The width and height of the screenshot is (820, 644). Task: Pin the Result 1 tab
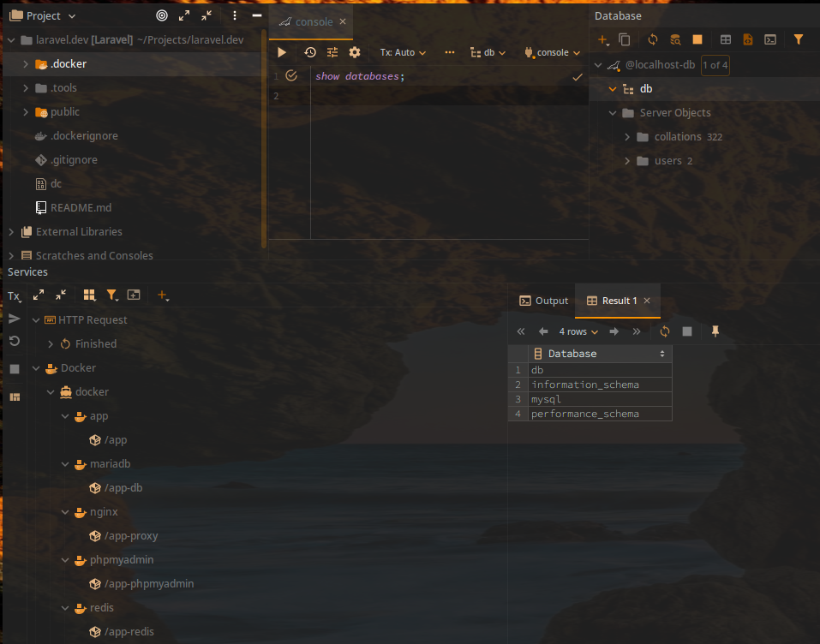[715, 331]
